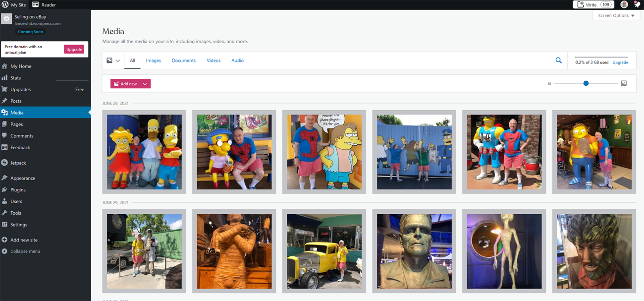Click the Users person icon
This screenshot has height=301, width=644.
4,201
